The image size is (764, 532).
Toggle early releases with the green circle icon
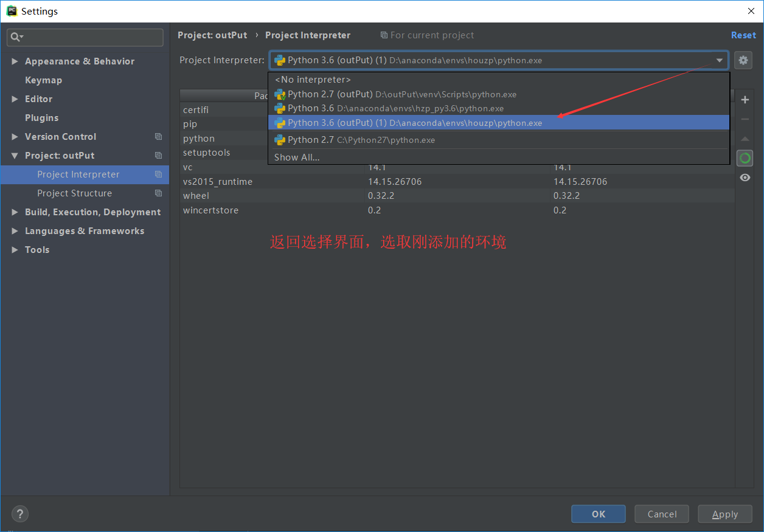click(745, 158)
